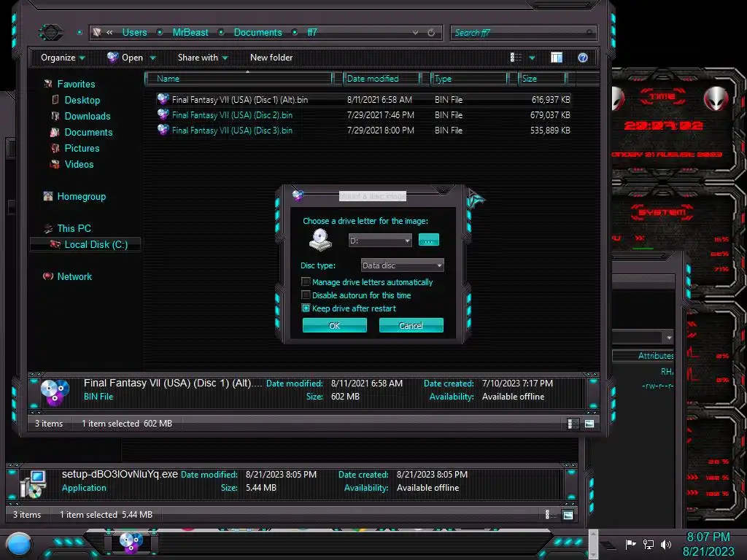Open the disc image app in taskbar
This screenshot has width=747, height=560.
(131, 543)
